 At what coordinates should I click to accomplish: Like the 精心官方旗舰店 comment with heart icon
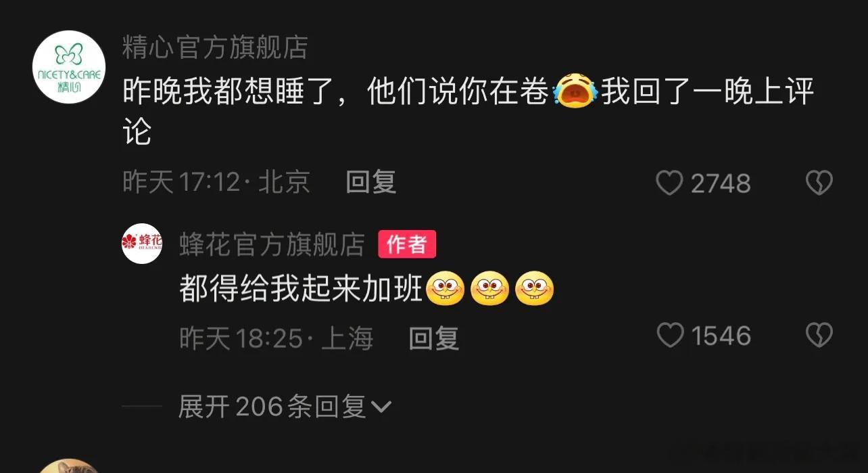click(670, 183)
